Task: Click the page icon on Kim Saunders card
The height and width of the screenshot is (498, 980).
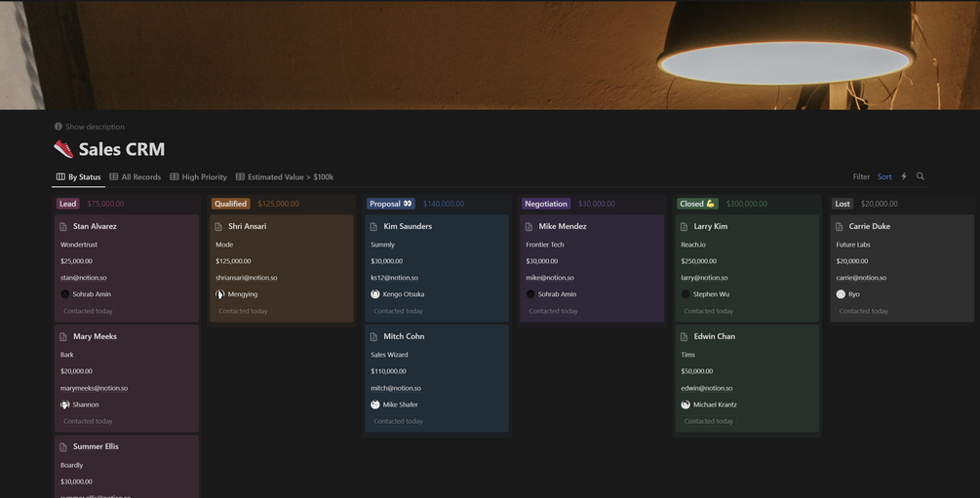Action: (373, 226)
